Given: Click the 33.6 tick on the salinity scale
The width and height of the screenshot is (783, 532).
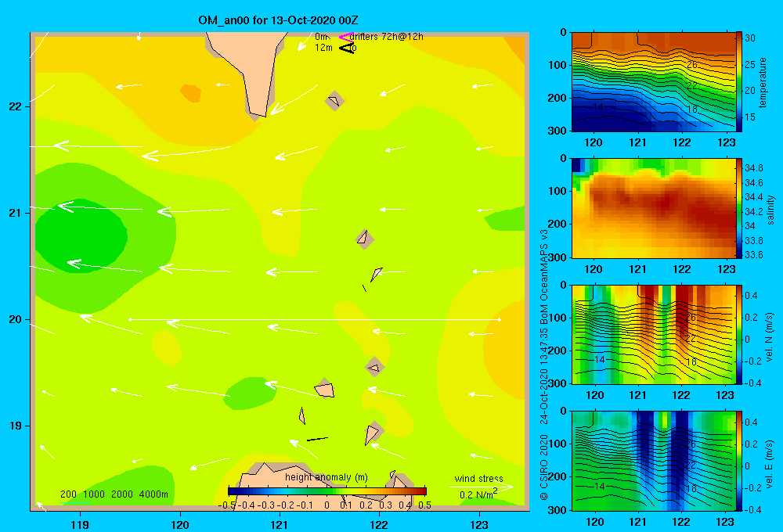Looking at the screenshot, I should click(x=753, y=254).
